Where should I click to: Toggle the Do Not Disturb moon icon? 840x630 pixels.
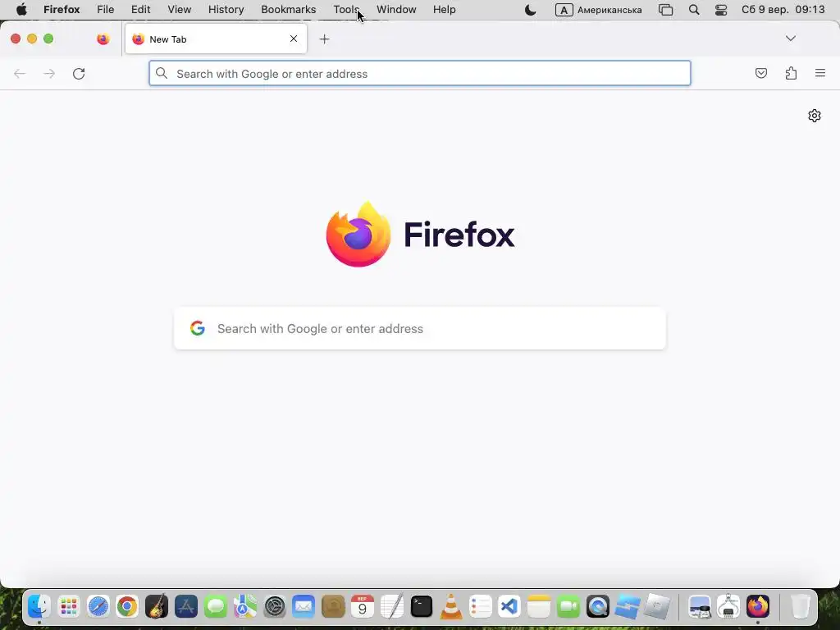530,10
